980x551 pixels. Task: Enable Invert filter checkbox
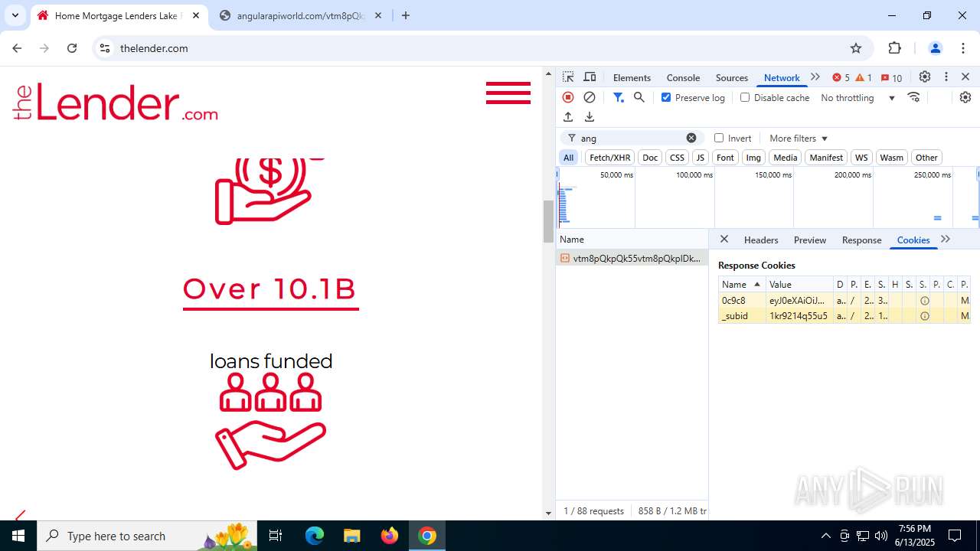719,138
